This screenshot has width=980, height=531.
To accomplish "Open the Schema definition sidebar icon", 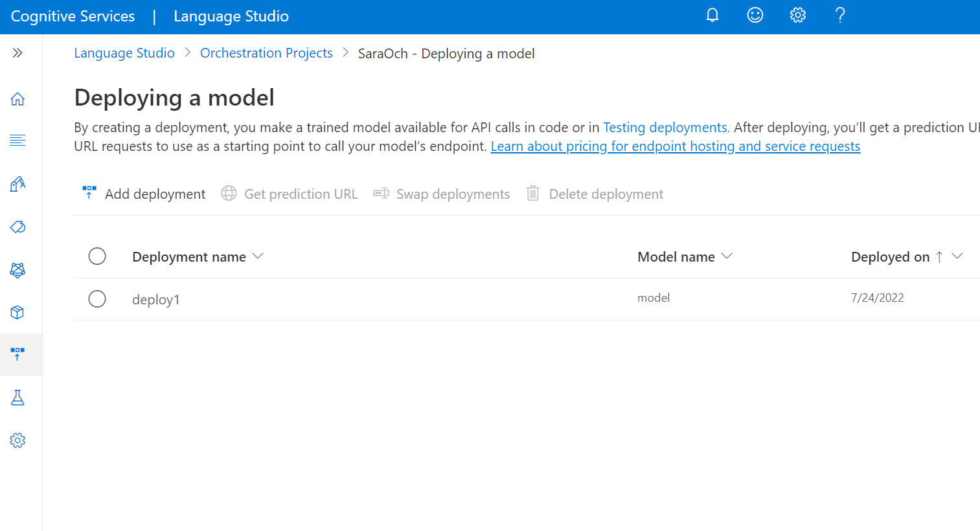I will pos(17,140).
